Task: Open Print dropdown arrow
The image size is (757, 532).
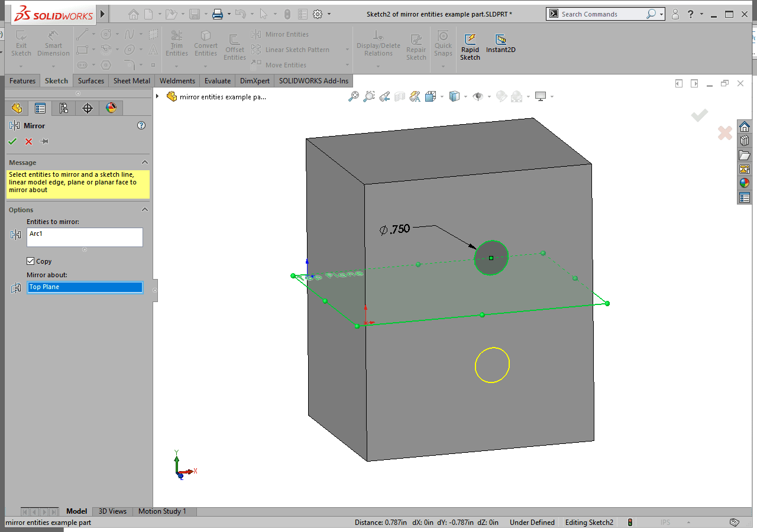Action: [229, 14]
